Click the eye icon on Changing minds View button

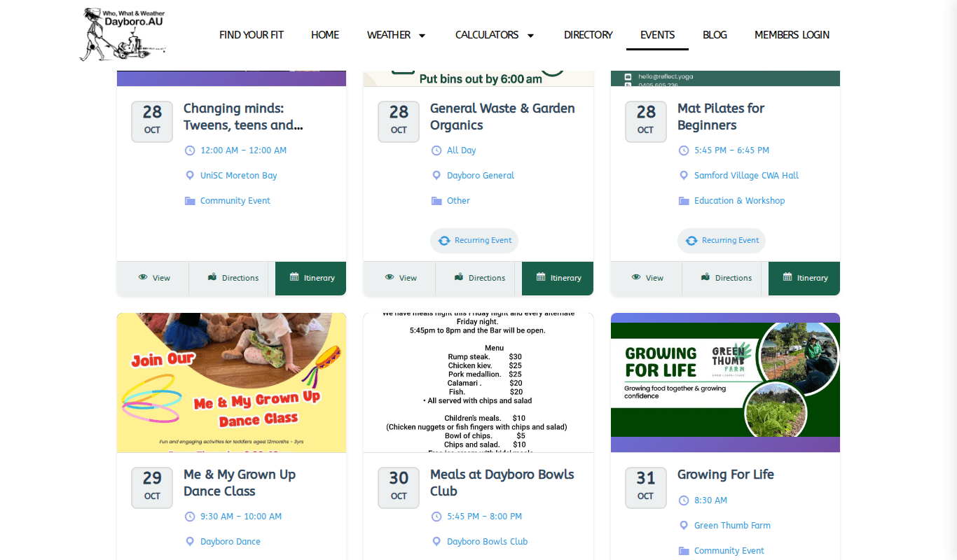143,277
